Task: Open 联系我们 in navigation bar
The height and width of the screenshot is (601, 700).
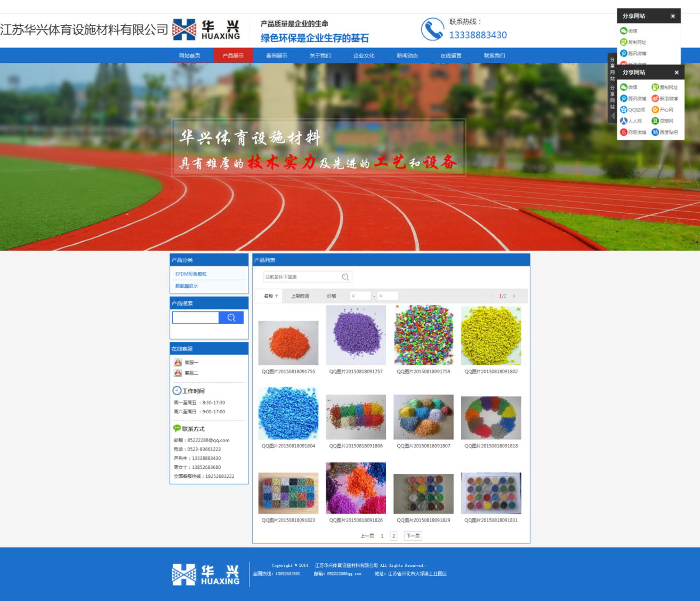Action: (x=495, y=55)
